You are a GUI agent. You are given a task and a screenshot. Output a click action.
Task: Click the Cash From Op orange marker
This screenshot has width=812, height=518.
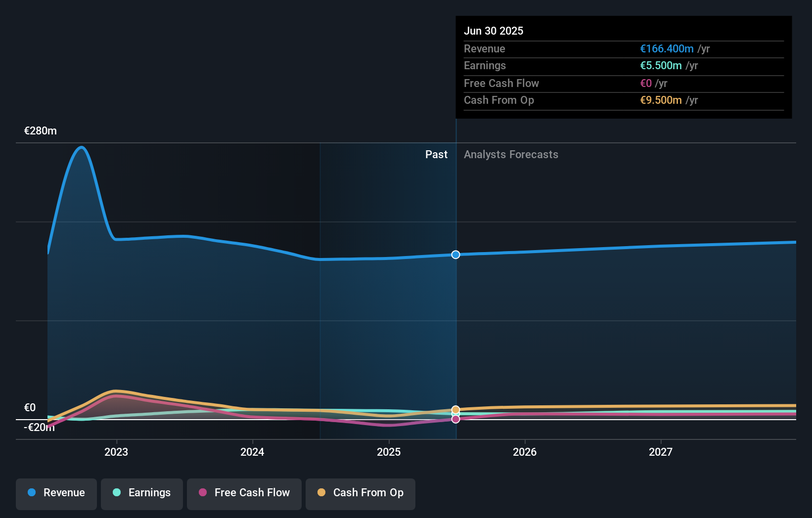[455, 410]
